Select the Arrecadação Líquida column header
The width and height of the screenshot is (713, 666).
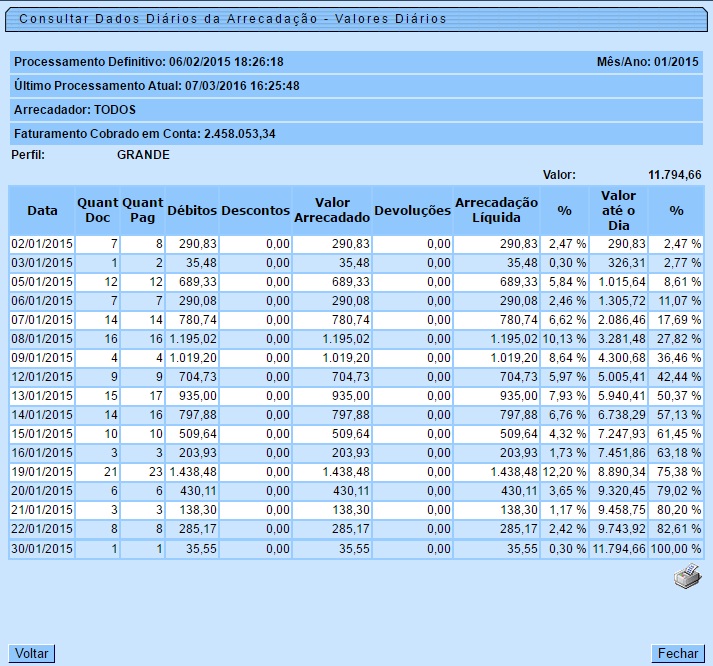[x=496, y=211]
